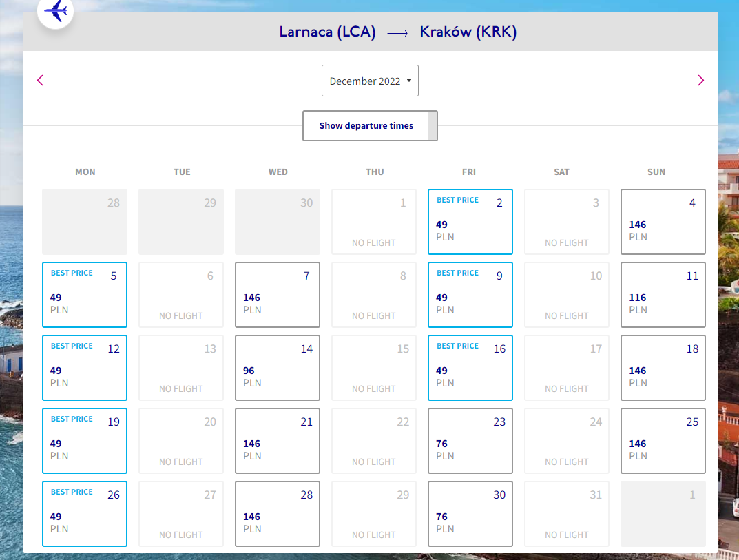Click the Kraków (KRK) destination text
Viewport: 739px width, 560px height.
pyautogui.click(x=468, y=32)
